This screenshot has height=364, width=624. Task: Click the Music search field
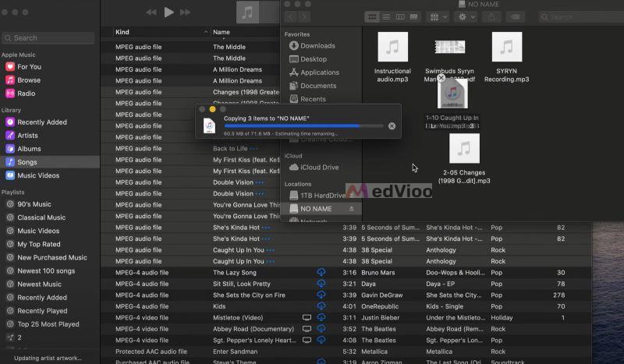click(x=48, y=37)
